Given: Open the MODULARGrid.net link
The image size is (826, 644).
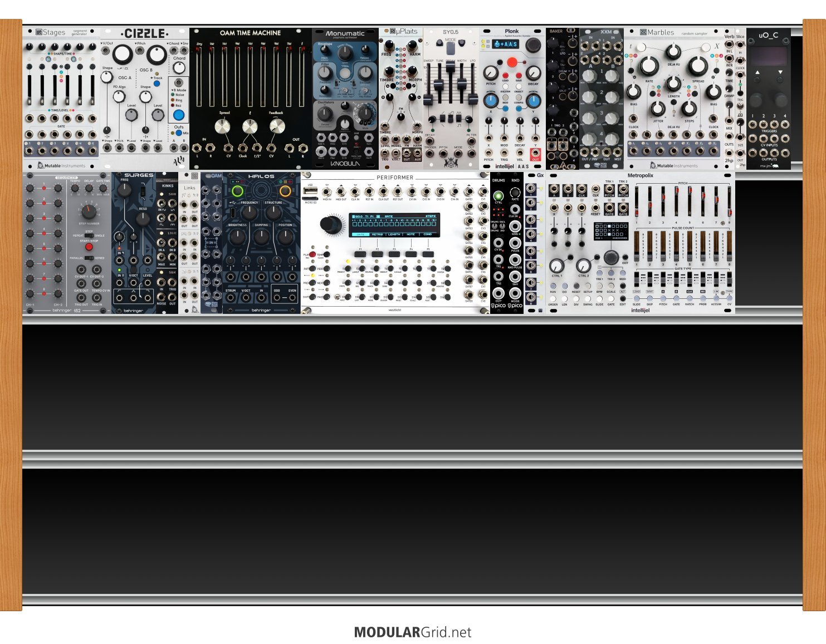Looking at the screenshot, I should (x=413, y=632).
